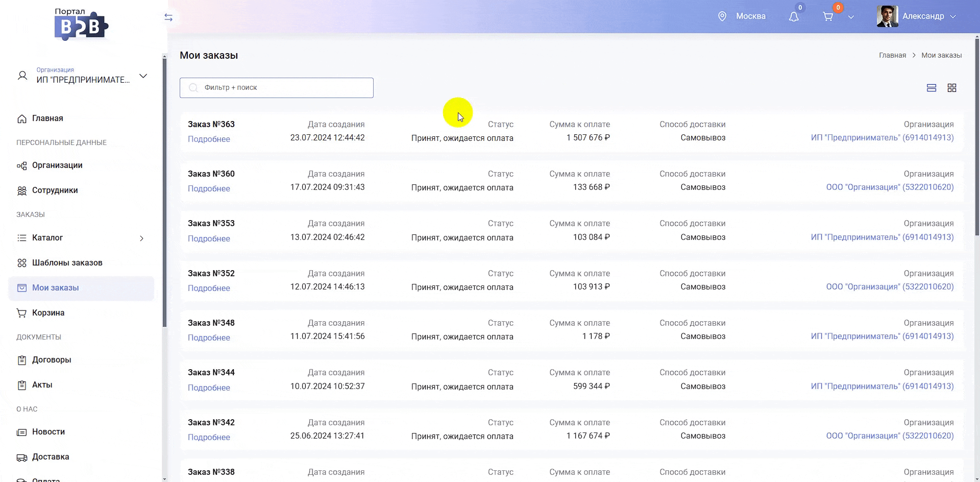Open the cart dropdown chevron
Screen dimensions: 980x482
click(851, 17)
